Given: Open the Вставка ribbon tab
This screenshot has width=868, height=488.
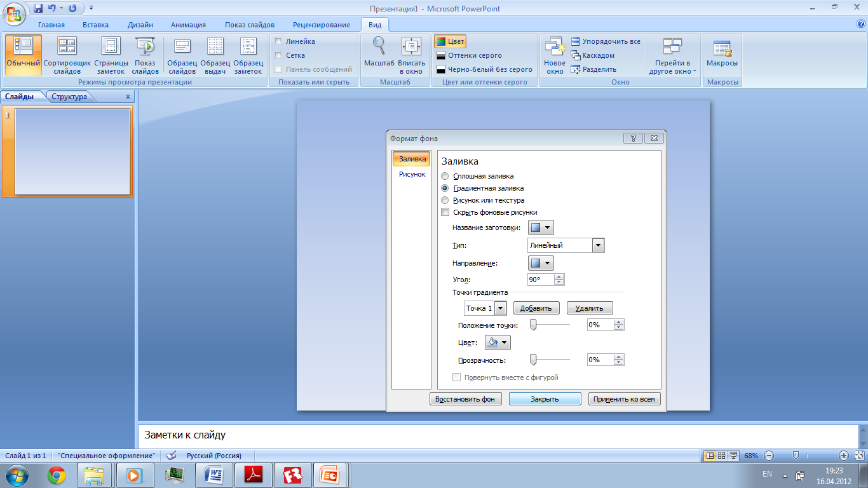Looking at the screenshot, I should click(95, 25).
